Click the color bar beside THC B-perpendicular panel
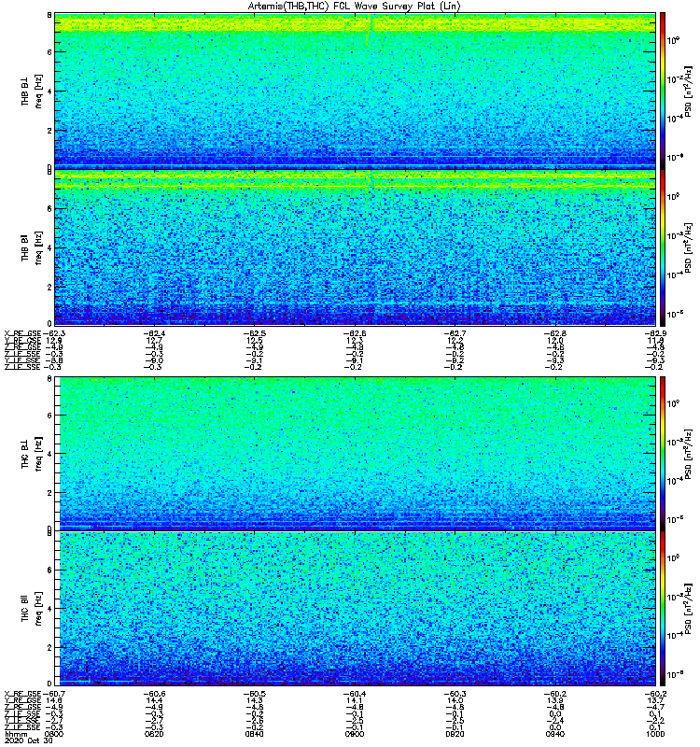This screenshot has height=747, width=700. coord(663,453)
